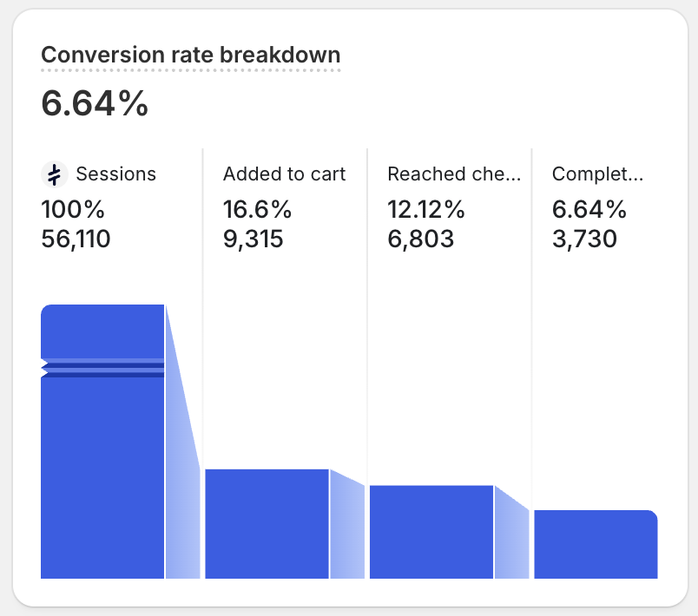The width and height of the screenshot is (698, 616).
Task: Click the 16.6% added to cart percentage
Action: click(257, 209)
